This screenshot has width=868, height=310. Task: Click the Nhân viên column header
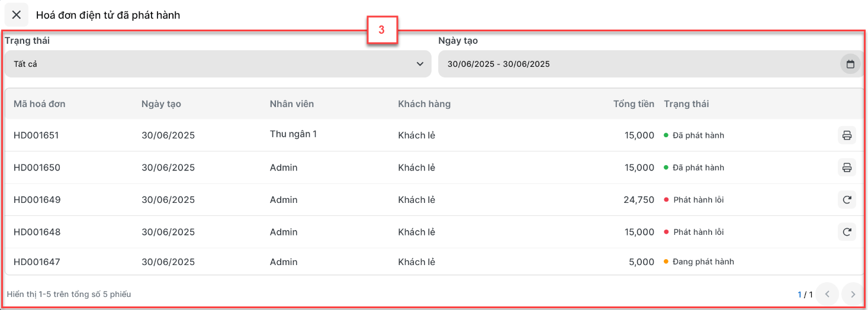(x=292, y=104)
